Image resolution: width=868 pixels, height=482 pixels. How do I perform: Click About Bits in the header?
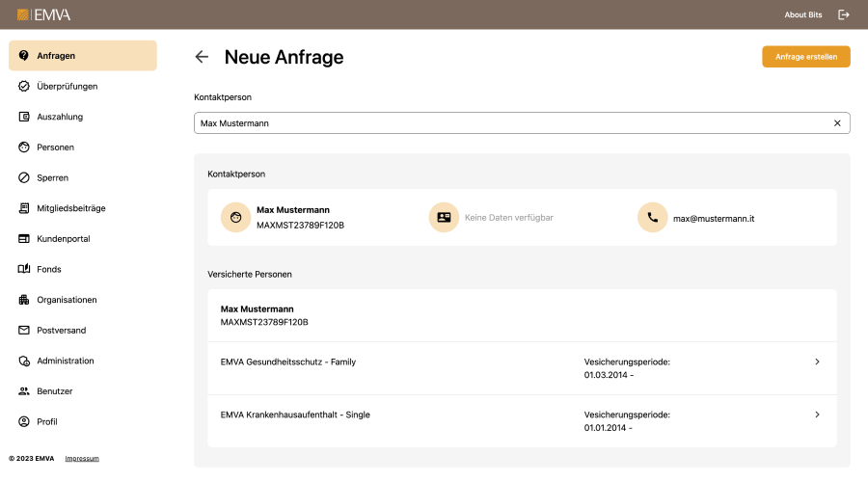click(x=803, y=14)
